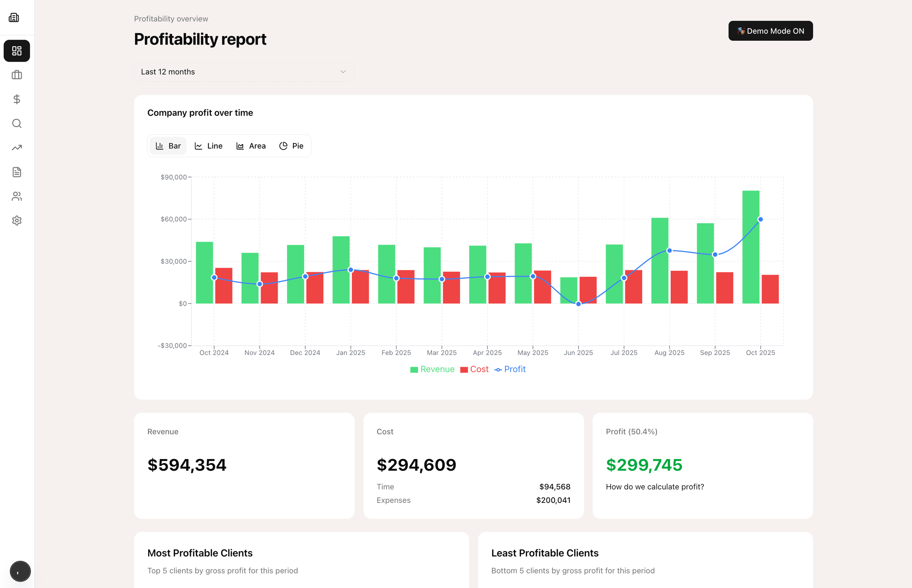Open the document reports sidebar icon

tap(17, 172)
